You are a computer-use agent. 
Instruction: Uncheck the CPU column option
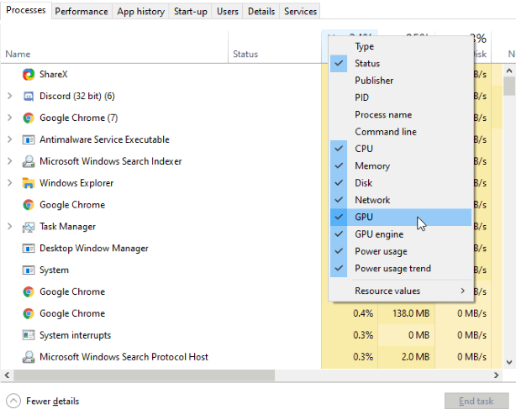[x=401, y=149]
